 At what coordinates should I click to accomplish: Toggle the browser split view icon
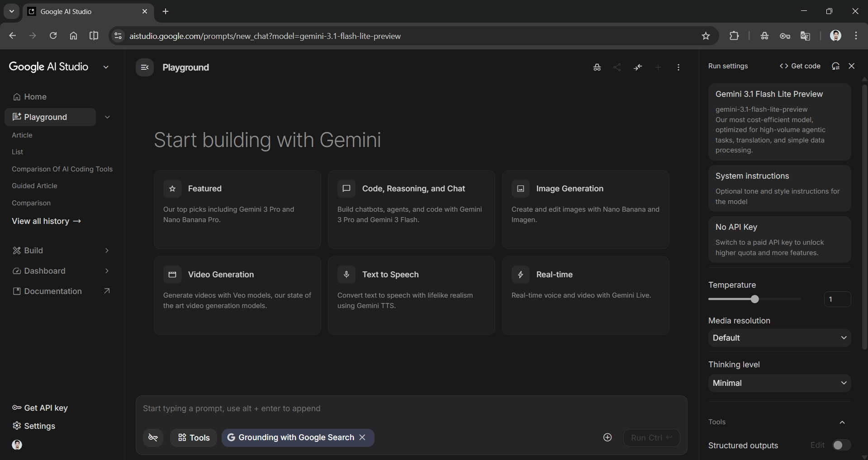pyautogui.click(x=94, y=36)
